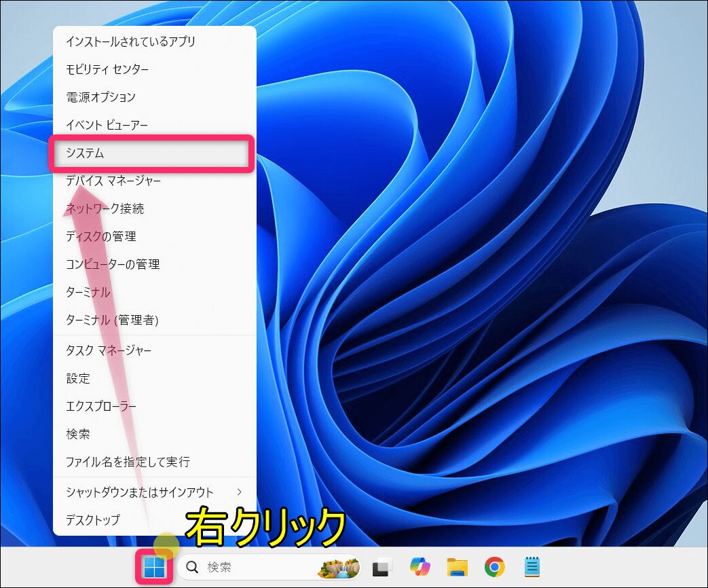Open モビリティ センター from the menu
The width and height of the screenshot is (708, 588).
coord(107,69)
